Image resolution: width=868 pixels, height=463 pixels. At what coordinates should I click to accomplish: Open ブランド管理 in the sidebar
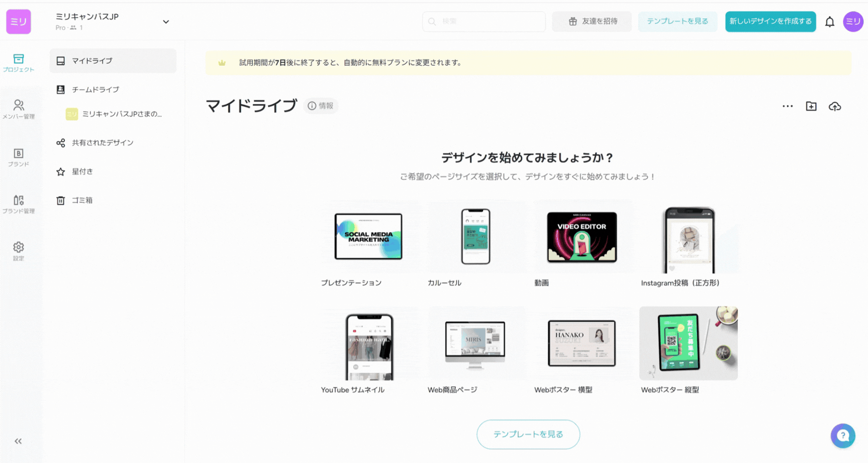pyautogui.click(x=18, y=204)
